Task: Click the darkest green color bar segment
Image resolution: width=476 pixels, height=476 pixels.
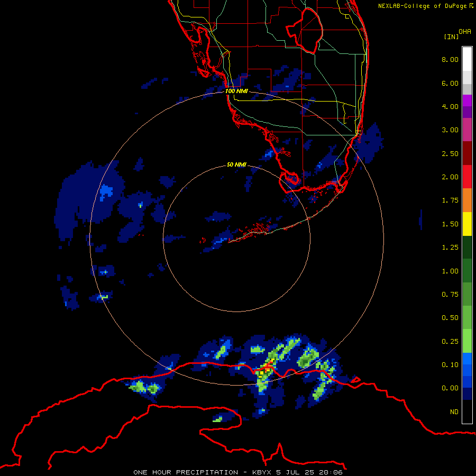Action: pyautogui.click(x=467, y=247)
